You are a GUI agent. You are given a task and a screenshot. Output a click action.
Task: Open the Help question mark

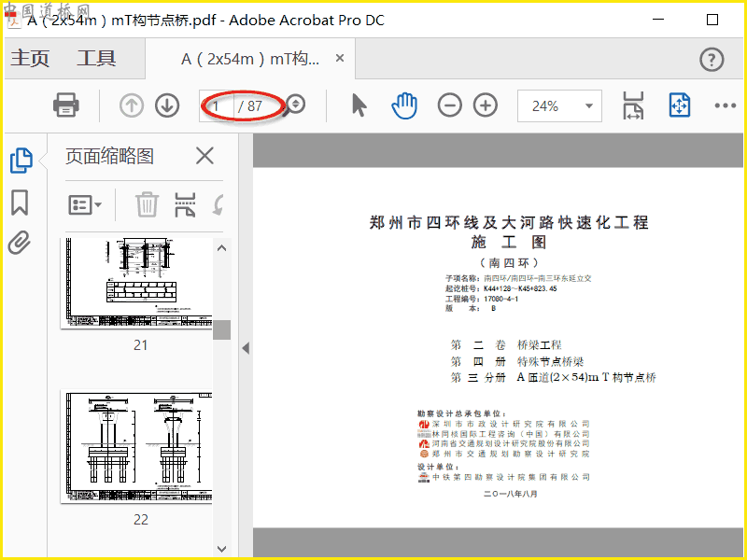712,60
